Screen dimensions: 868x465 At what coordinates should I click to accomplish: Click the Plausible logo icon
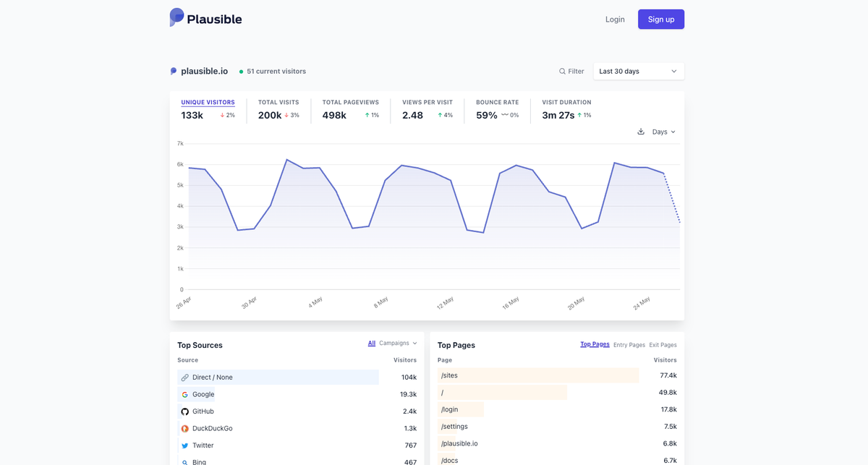(176, 17)
